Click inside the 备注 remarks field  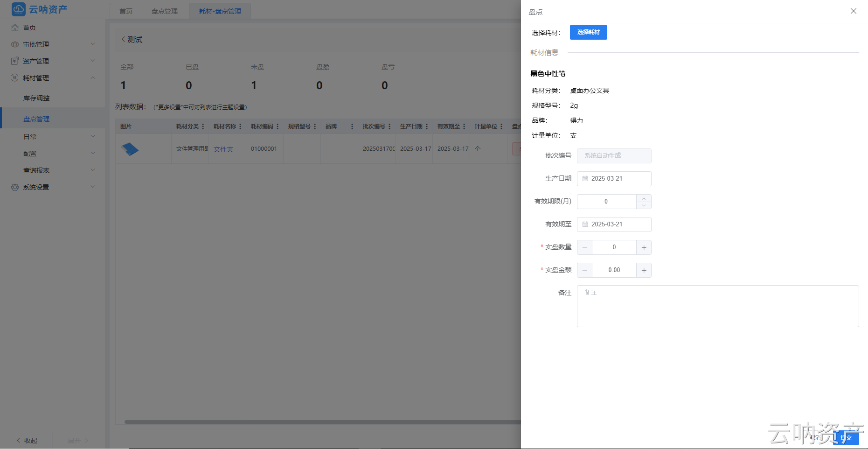717,306
